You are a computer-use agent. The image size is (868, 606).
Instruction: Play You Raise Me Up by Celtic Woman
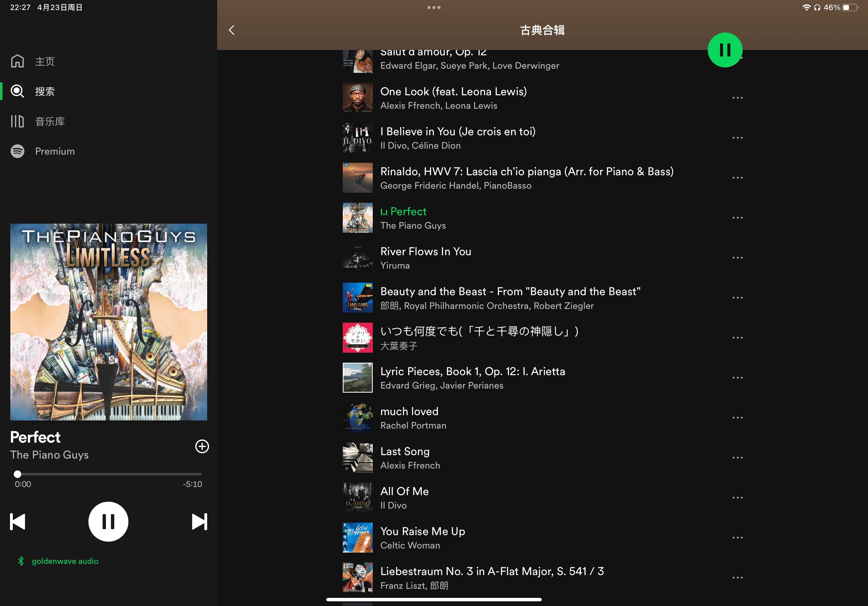click(543, 538)
